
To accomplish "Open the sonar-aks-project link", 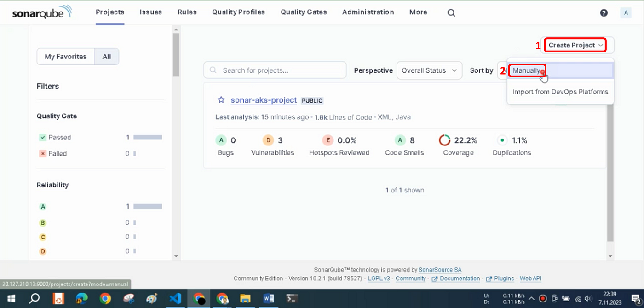I will (264, 100).
